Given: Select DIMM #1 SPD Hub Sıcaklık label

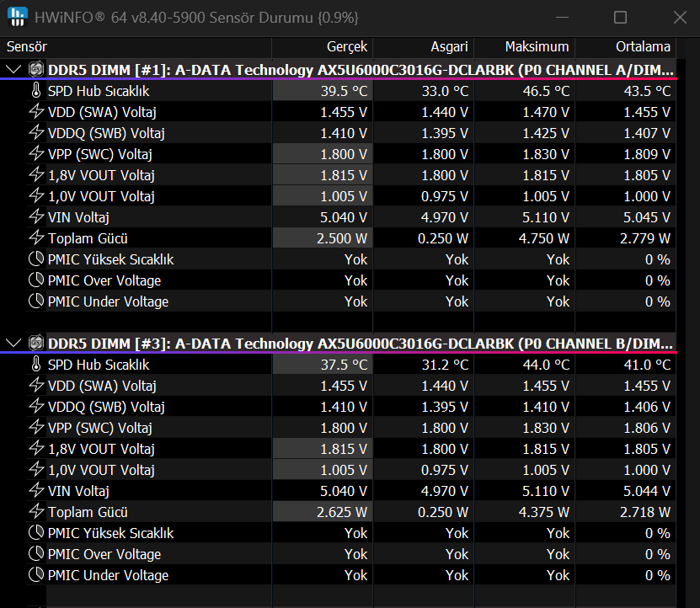Looking at the screenshot, I should [x=99, y=91].
